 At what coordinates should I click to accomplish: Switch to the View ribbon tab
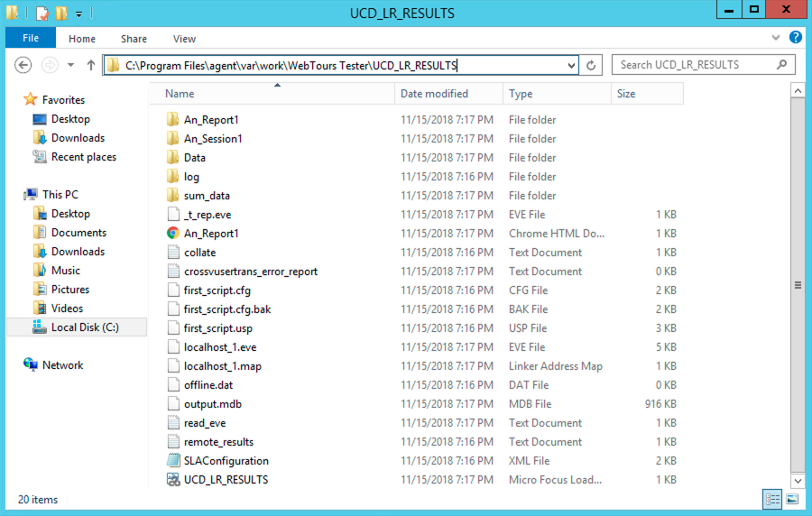[184, 39]
